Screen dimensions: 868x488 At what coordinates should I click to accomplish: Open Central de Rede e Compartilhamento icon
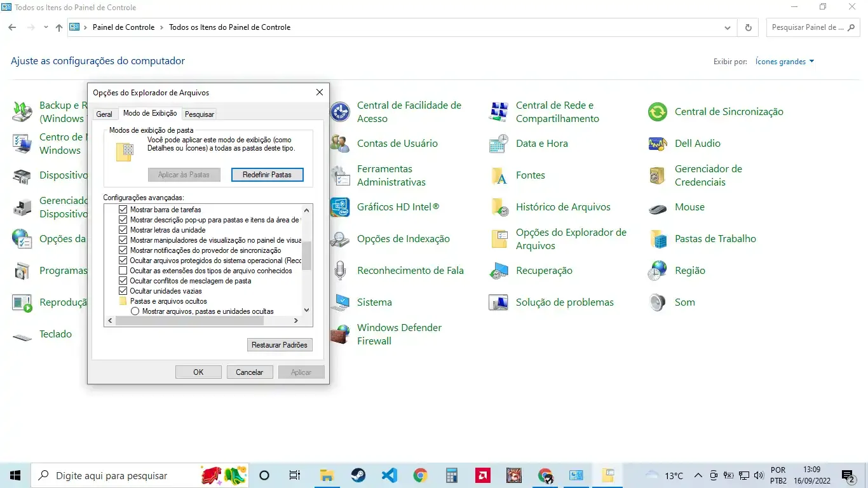point(499,112)
